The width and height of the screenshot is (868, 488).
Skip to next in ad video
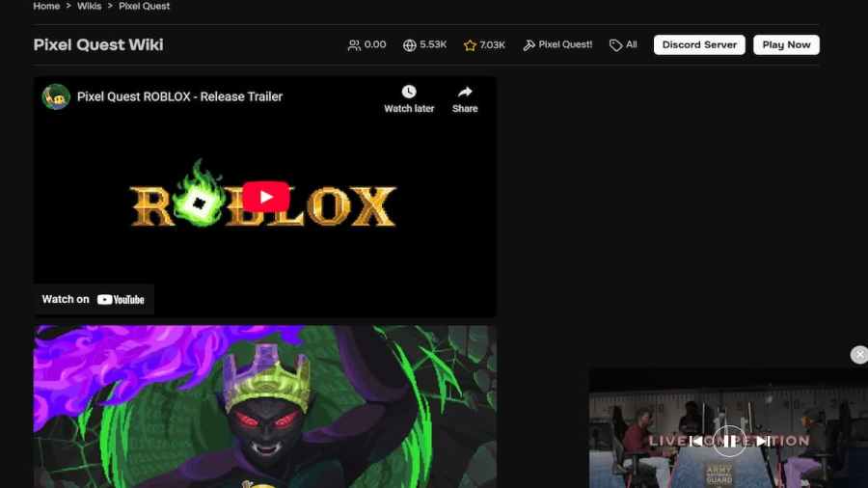(x=762, y=441)
